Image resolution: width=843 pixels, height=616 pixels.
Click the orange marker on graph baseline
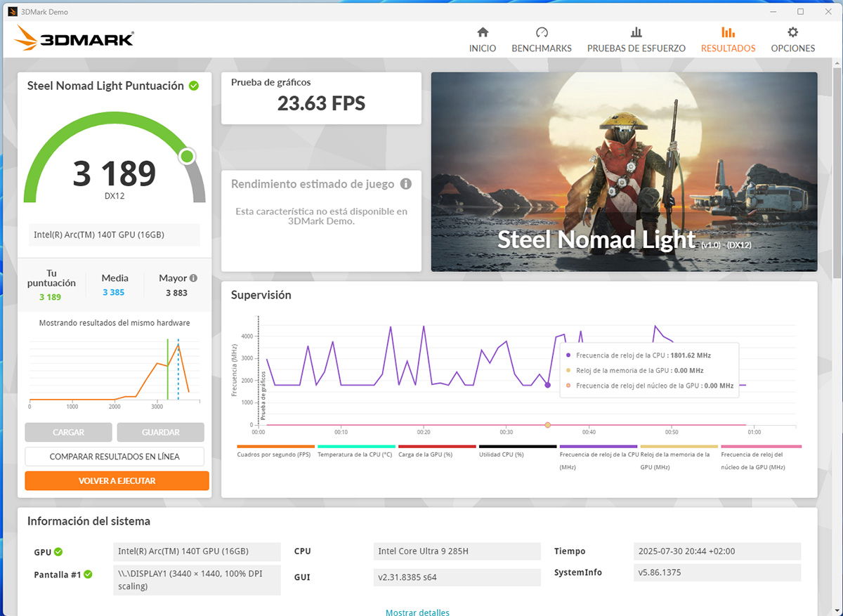[547, 425]
